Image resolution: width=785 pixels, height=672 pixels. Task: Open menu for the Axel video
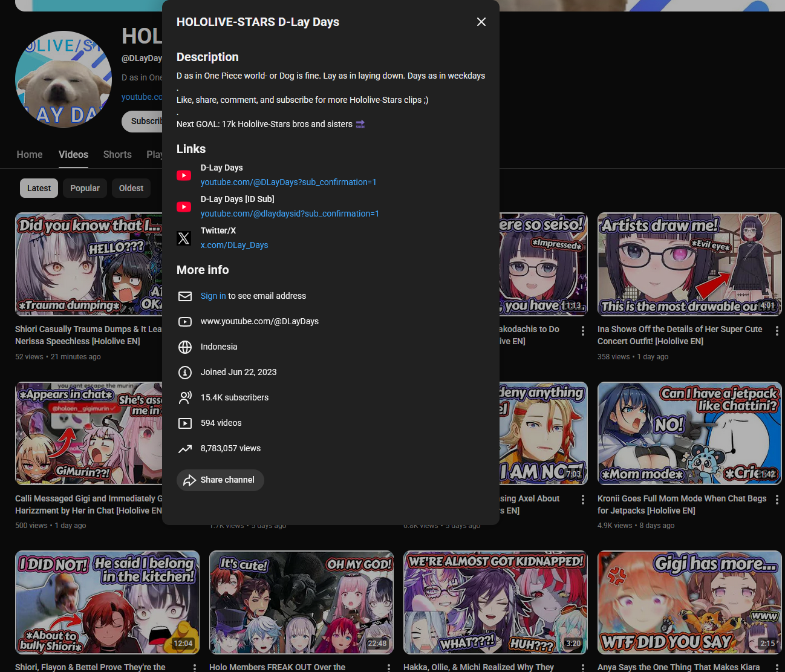point(583,500)
